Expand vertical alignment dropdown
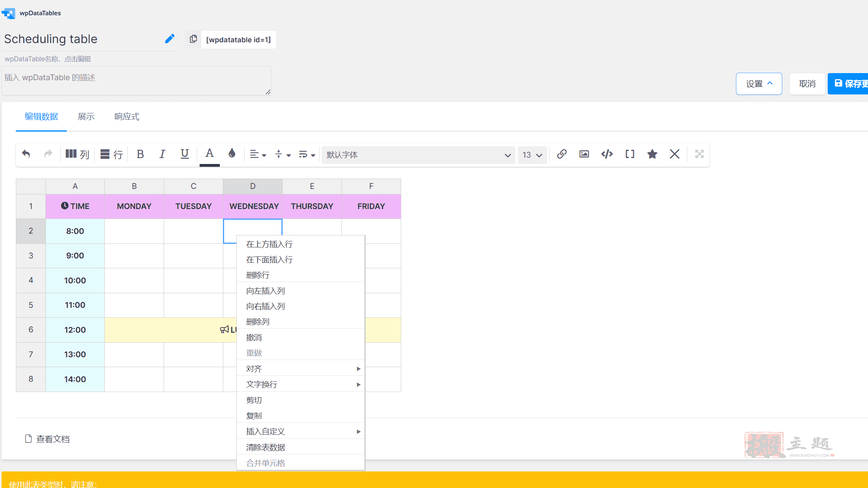 (283, 155)
